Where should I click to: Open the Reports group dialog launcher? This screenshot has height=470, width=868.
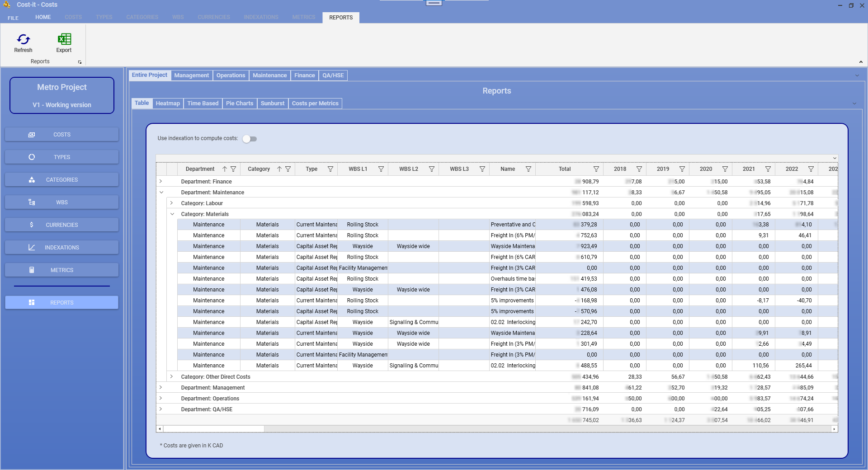point(80,62)
